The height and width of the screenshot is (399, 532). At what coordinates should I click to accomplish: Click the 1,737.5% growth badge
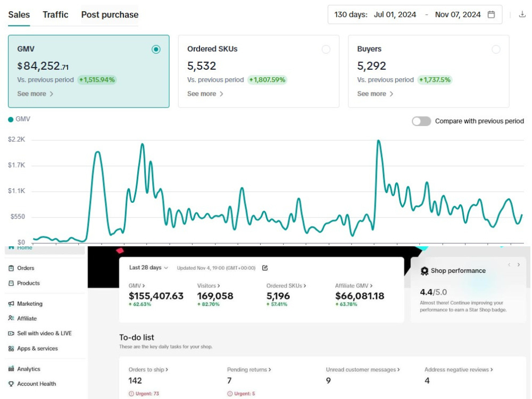pos(435,80)
